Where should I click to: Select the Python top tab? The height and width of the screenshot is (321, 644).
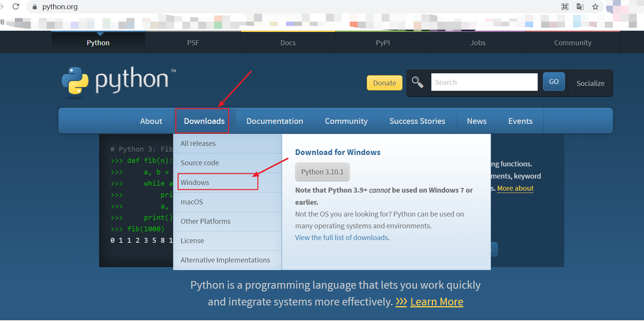pyautogui.click(x=98, y=43)
